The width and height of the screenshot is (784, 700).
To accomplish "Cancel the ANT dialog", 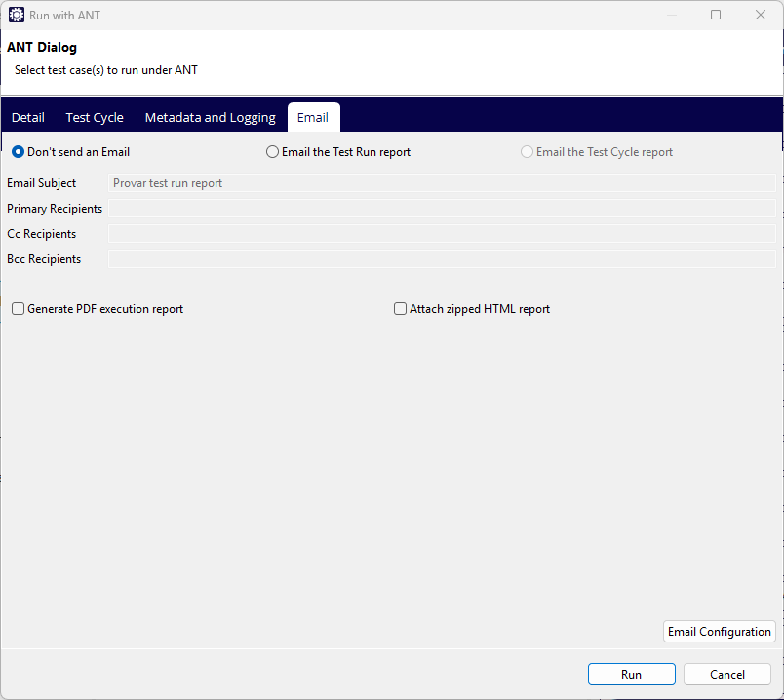I will pyautogui.click(x=726, y=675).
